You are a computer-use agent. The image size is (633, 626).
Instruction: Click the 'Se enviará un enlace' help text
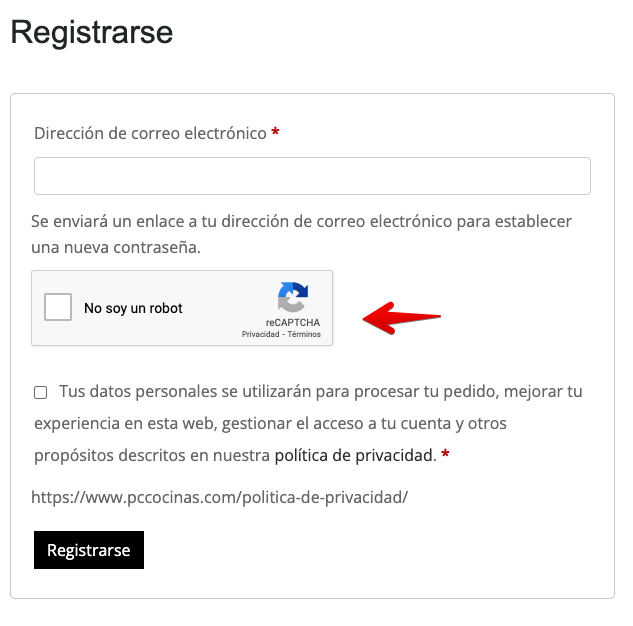301,221
